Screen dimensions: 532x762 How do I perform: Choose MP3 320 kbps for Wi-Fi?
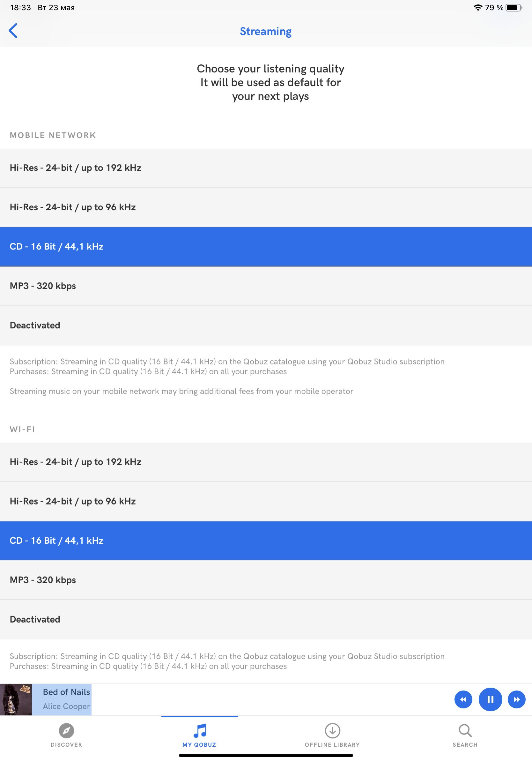point(266,580)
